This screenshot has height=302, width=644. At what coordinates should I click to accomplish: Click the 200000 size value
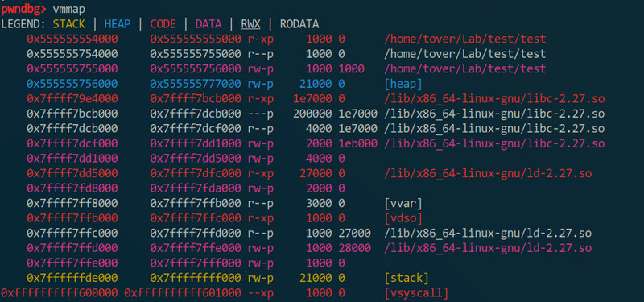click(x=312, y=114)
